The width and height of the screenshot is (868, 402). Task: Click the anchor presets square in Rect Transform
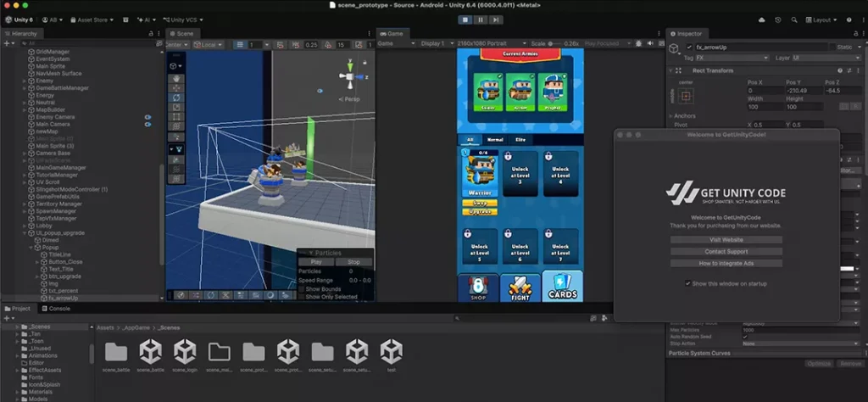pos(686,97)
